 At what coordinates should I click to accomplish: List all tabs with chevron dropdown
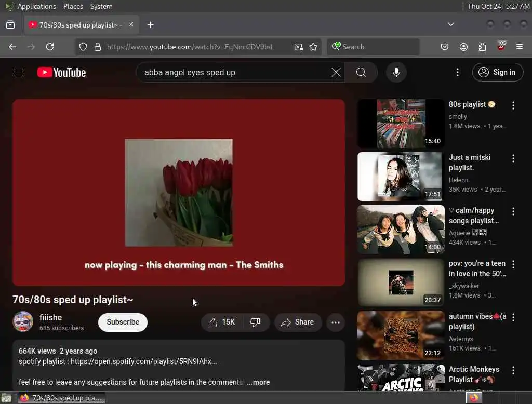point(450,24)
